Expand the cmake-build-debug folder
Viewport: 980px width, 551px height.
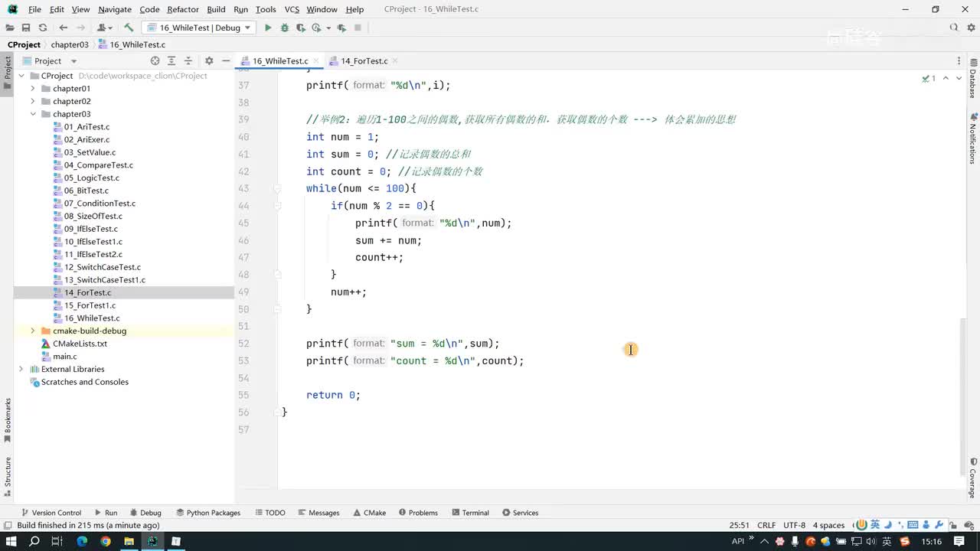tap(33, 331)
